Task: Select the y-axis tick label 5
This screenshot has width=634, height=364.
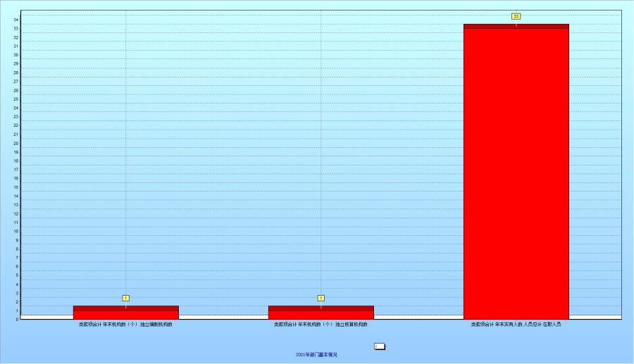Action: coord(16,275)
